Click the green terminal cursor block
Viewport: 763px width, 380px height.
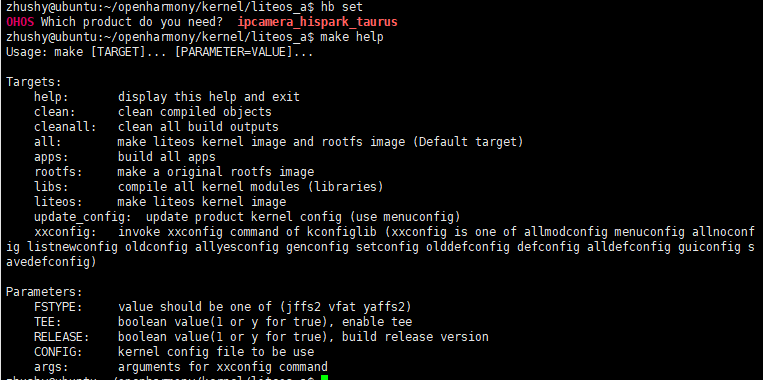(325, 378)
